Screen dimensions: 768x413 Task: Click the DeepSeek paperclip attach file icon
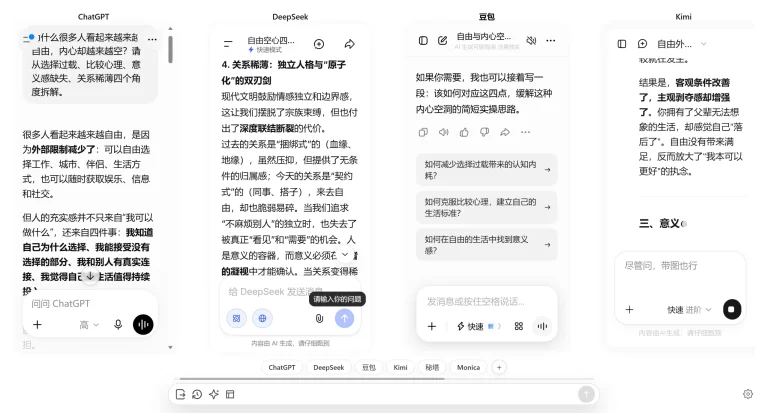319,318
